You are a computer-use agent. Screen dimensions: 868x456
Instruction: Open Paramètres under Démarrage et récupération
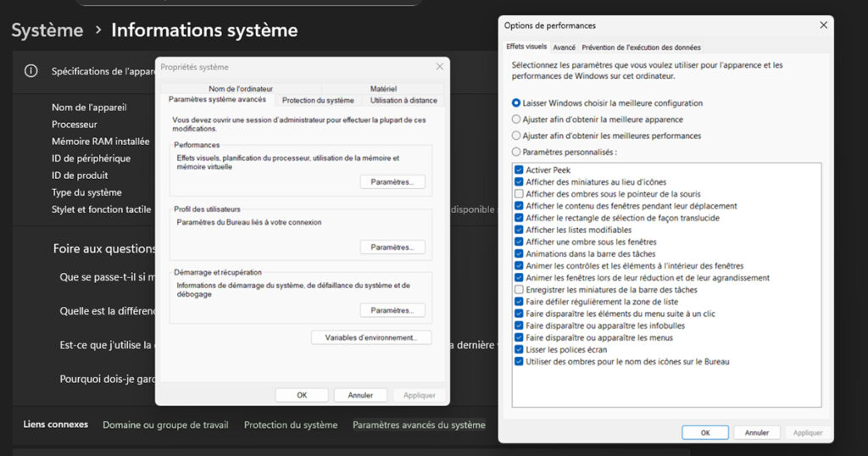pos(392,310)
